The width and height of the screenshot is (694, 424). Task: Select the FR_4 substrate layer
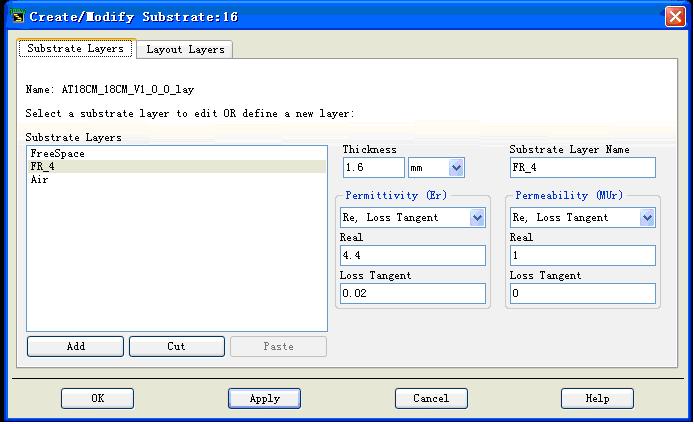coord(176,166)
